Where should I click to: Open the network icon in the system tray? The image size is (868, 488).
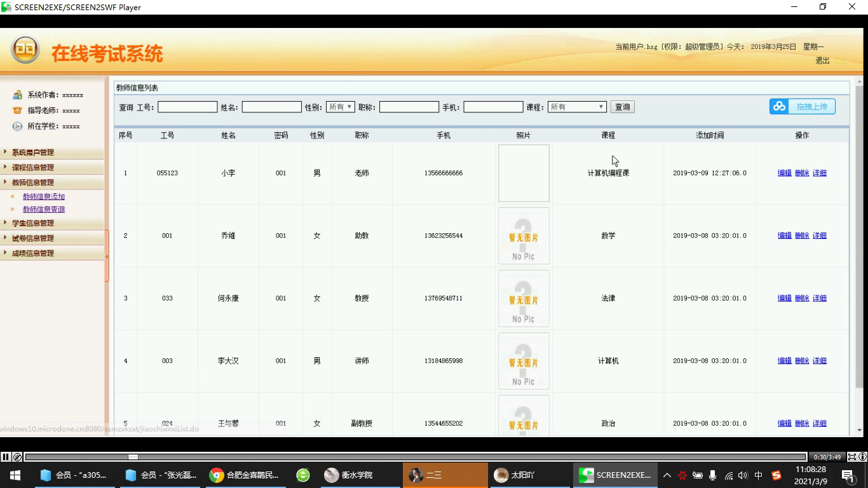pos(728,475)
